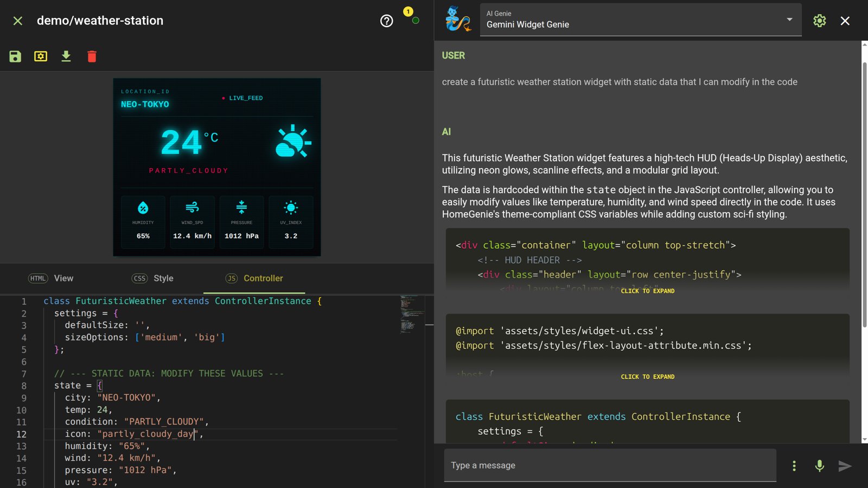This screenshot has width=868, height=488.
Task: Click the green download icon
Action: point(66,56)
